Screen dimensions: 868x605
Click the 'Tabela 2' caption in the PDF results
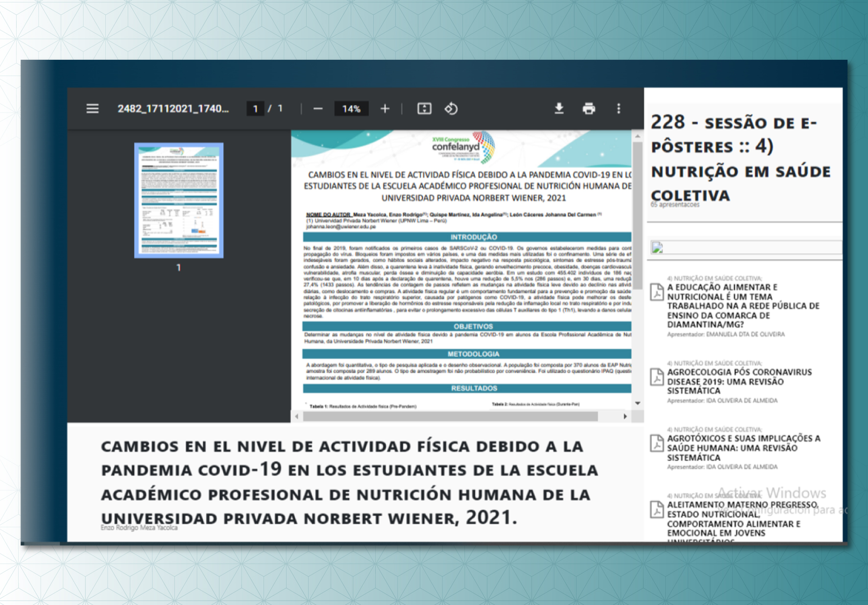pyautogui.click(x=535, y=404)
